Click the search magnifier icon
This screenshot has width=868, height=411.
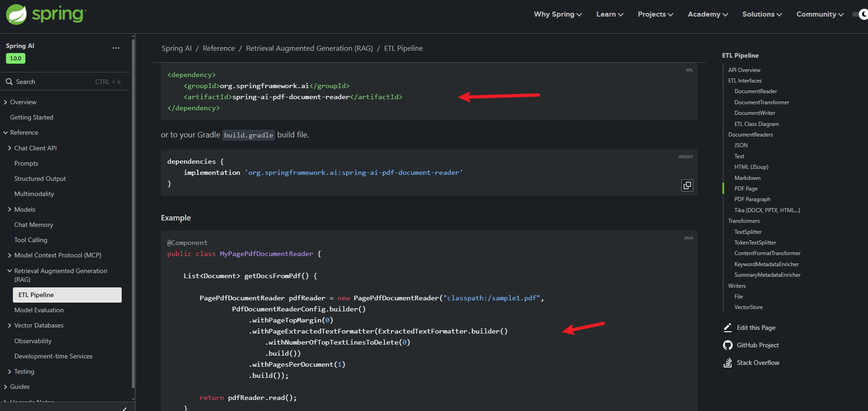[x=9, y=82]
